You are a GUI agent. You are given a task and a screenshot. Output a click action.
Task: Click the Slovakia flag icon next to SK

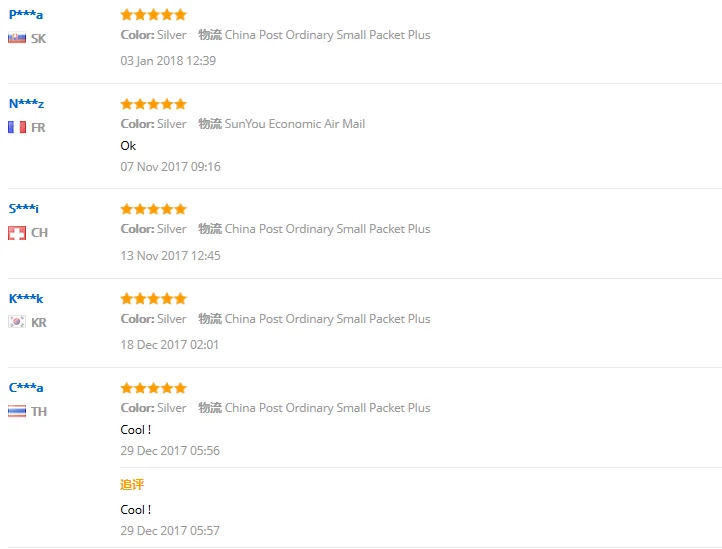point(17,38)
